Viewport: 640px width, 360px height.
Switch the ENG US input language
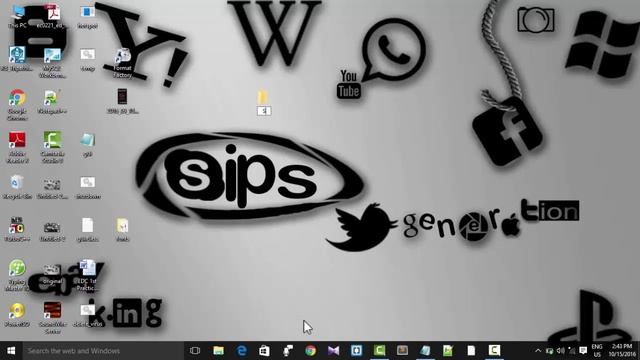597,351
